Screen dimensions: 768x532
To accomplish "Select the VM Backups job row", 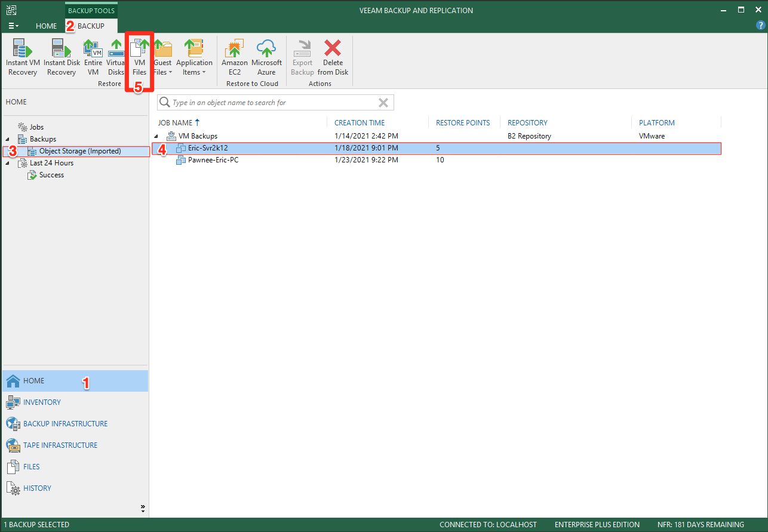I will point(437,136).
